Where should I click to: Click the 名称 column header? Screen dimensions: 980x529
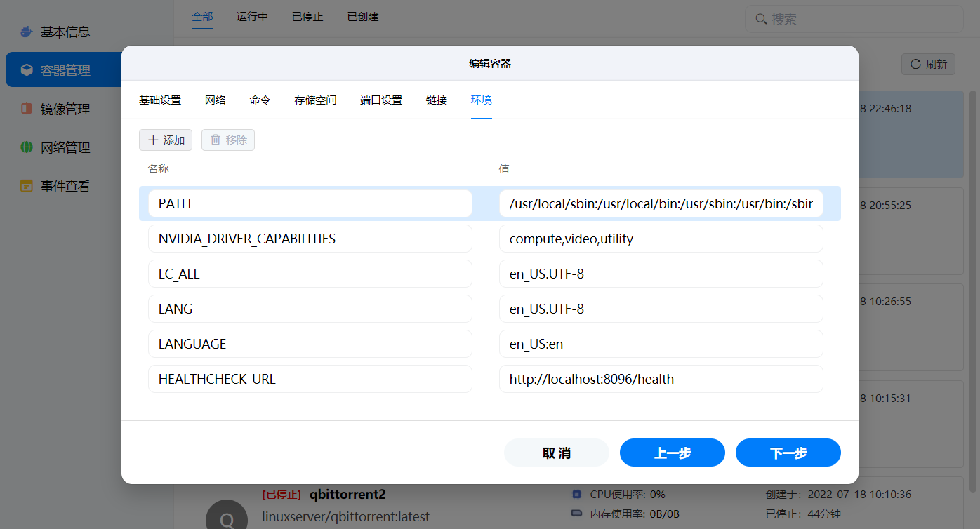(158, 168)
